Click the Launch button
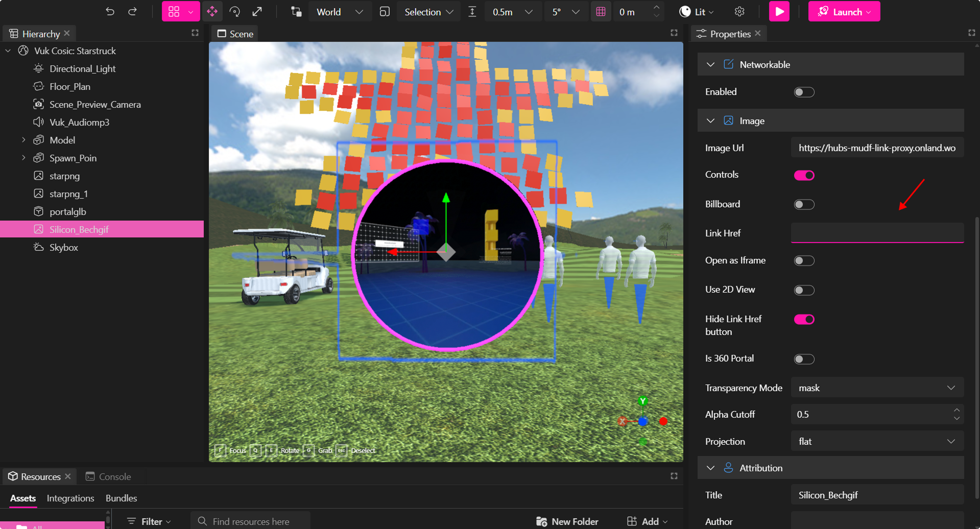This screenshot has height=529, width=980. click(843, 11)
